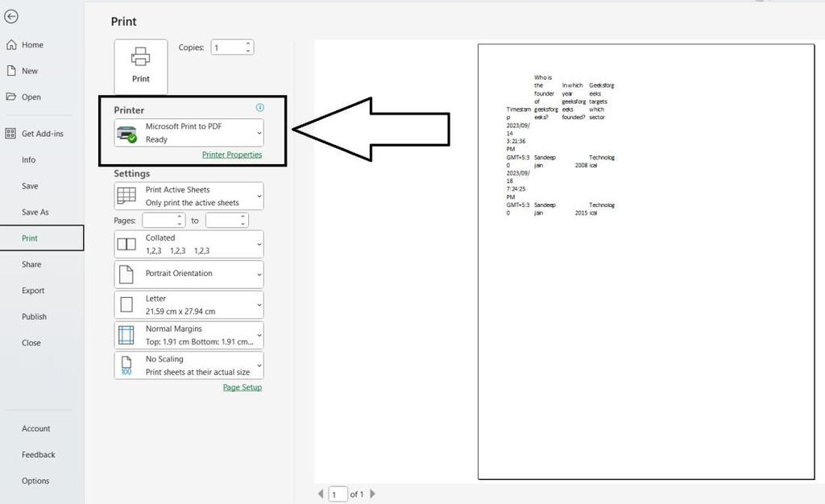The width and height of the screenshot is (825, 504).
Task: Select Publish in the sidebar
Action: (x=34, y=317)
